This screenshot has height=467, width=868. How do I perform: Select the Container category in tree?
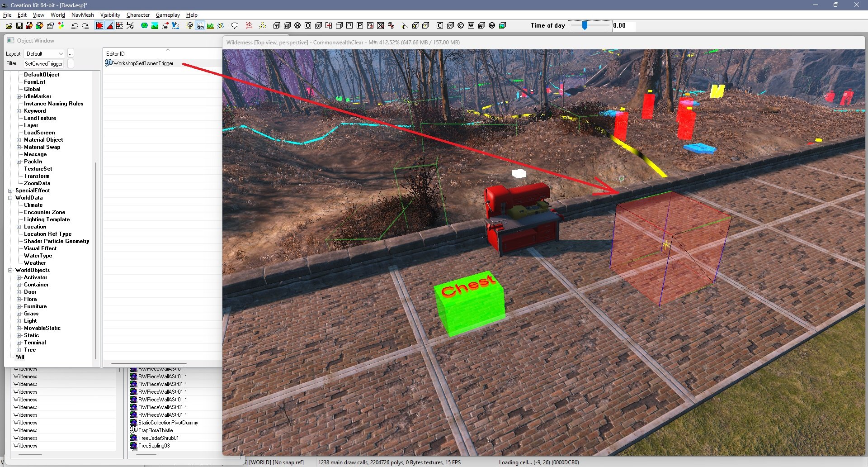(x=36, y=285)
